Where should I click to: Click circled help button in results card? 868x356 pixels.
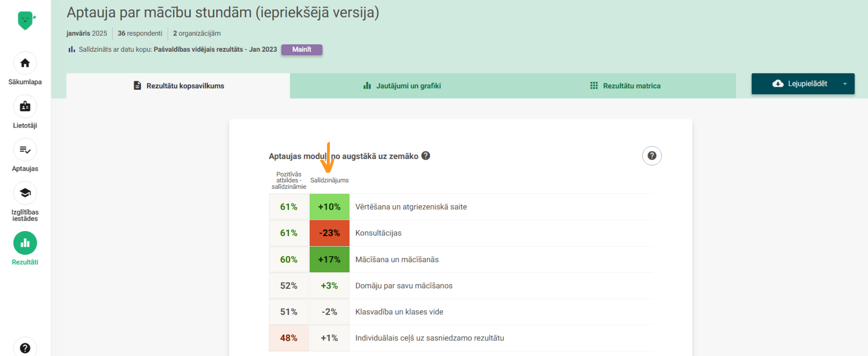coord(651,156)
